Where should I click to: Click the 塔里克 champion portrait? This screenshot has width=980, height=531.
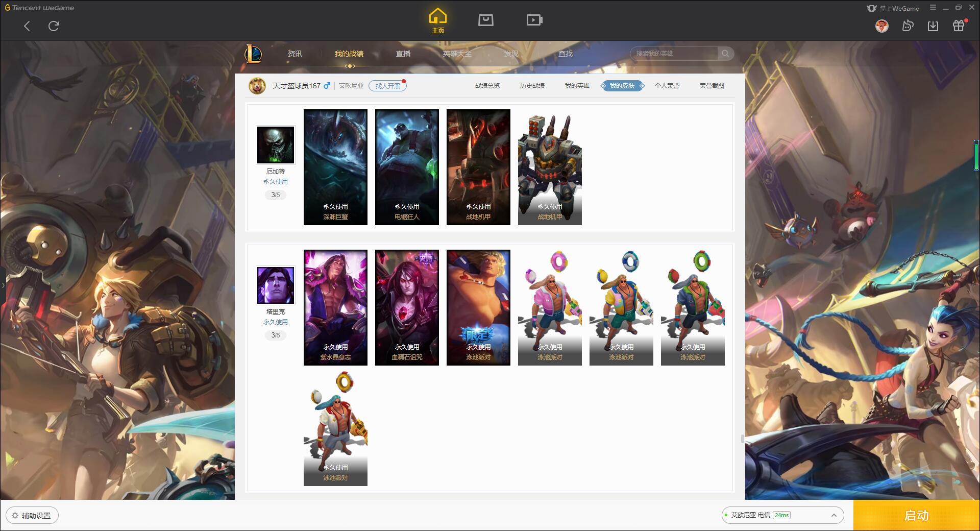tap(276, 285)
